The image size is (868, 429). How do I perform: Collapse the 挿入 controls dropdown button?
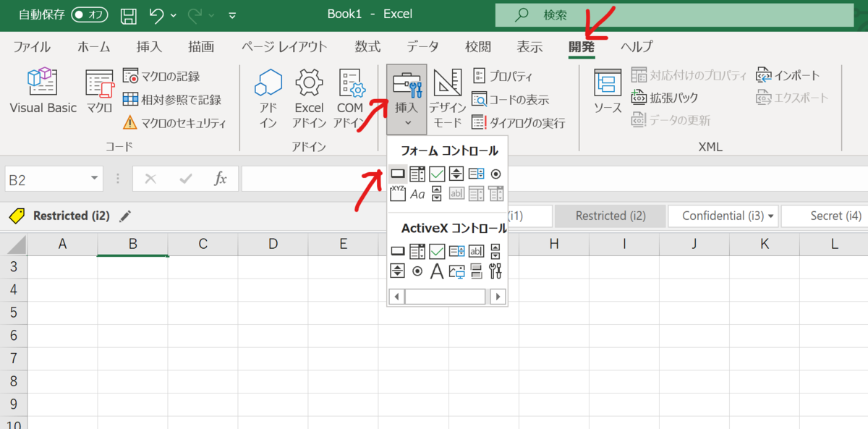(x=407, y=99)
